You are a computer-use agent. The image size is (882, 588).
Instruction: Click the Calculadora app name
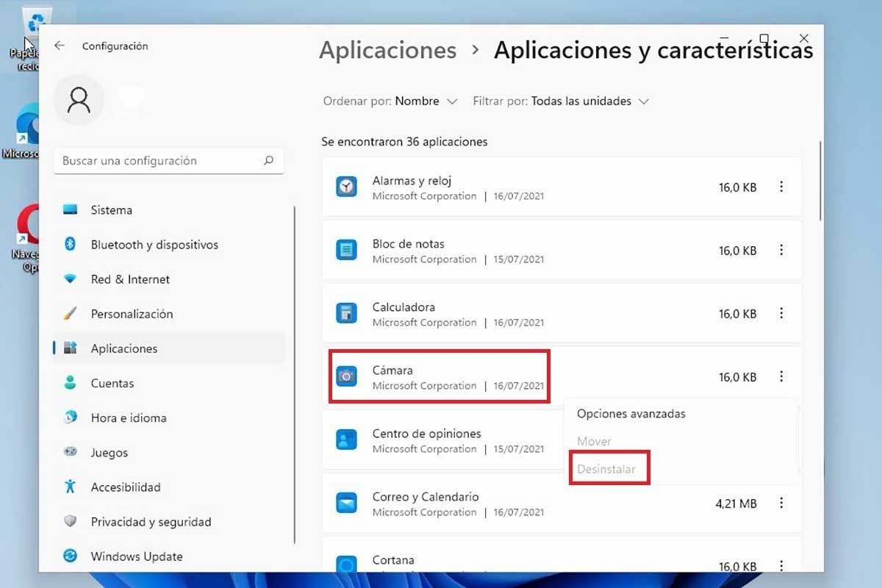[404, 307]
